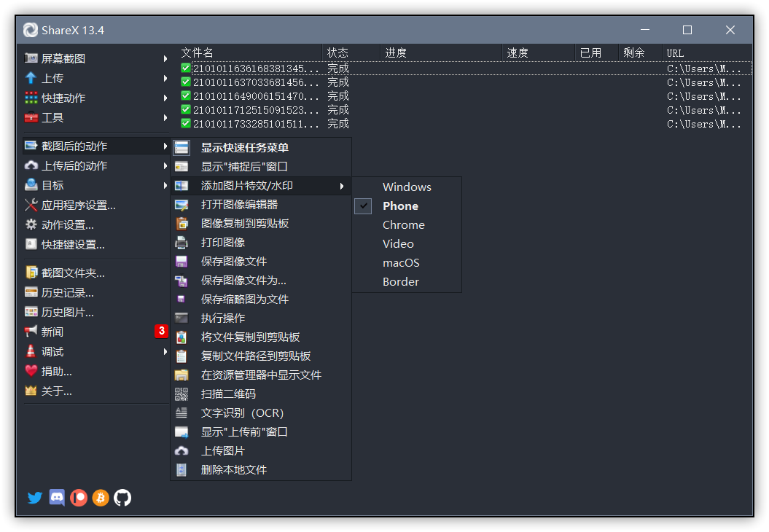Choose 文字识别 (OCR) menu entry
The image size is (769, 532).
261,413
